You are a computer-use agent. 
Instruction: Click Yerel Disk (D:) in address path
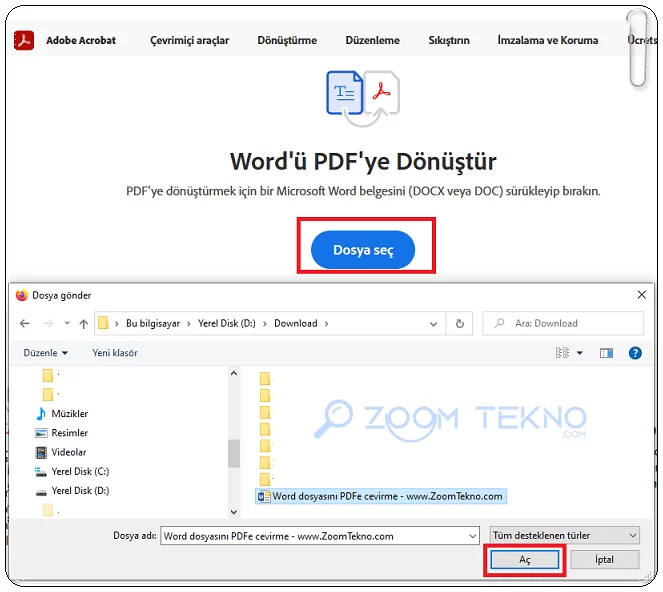pos(227,323)
